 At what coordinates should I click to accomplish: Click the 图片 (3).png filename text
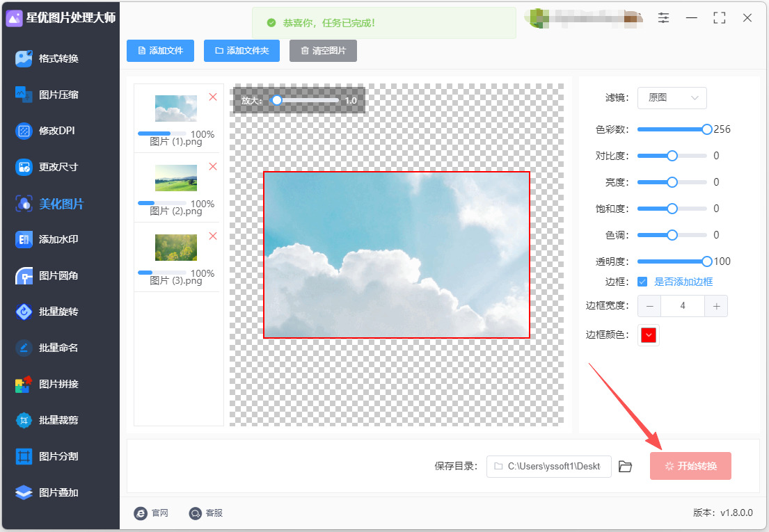[x=176, y=281]
